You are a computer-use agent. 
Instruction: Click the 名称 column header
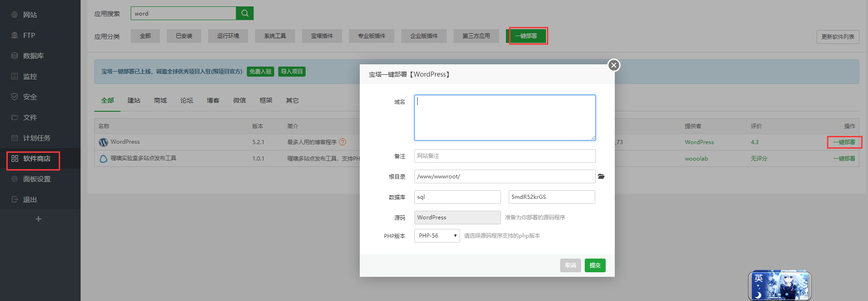(x=104, y=126)
